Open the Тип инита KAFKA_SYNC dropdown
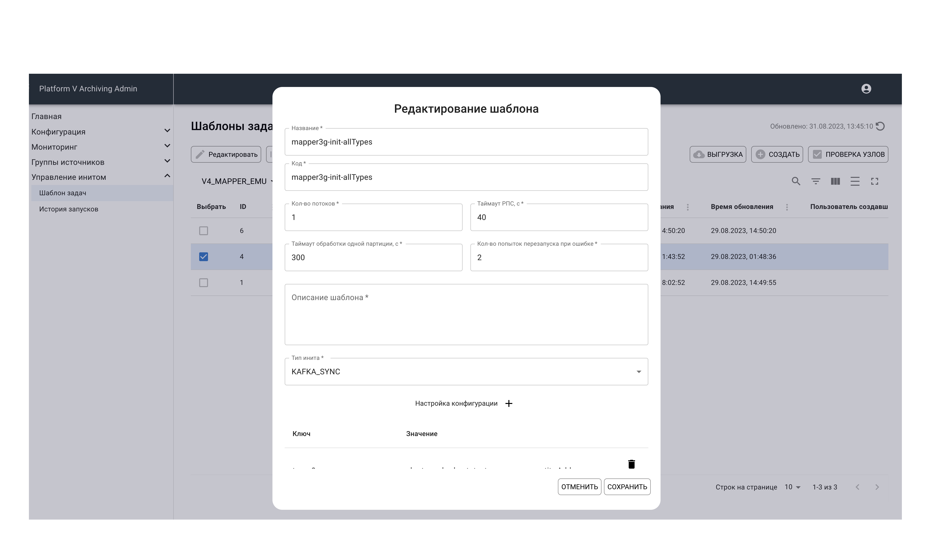933x560 pixels. pos(466,372)
